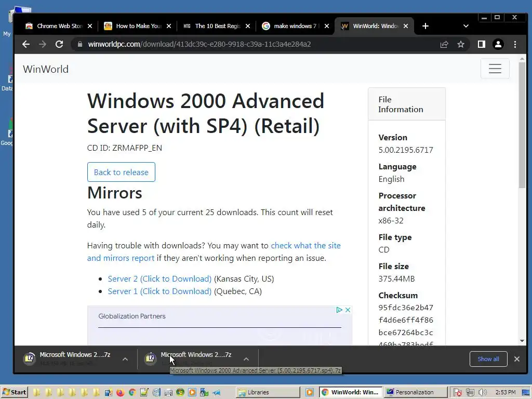Click the 2:53 PM clock
Viewport: 532px width, 399px height.
point(506,392)
